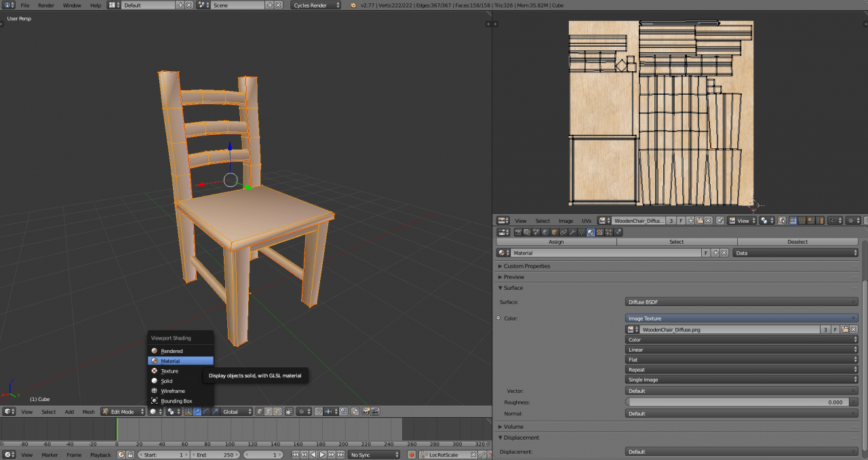Toggle fake user F for Material datablock
The height and width of the screenshot is (460, 868).
[x=706, y=253]
